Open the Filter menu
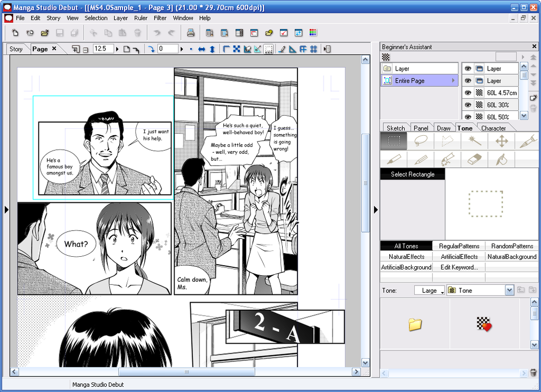This screenshot has height=392, width=541. 160,18
